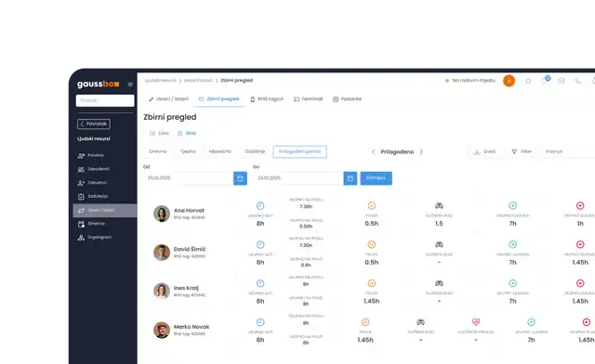
Task: Open the RFID tagovi tab
Action: 267,99
